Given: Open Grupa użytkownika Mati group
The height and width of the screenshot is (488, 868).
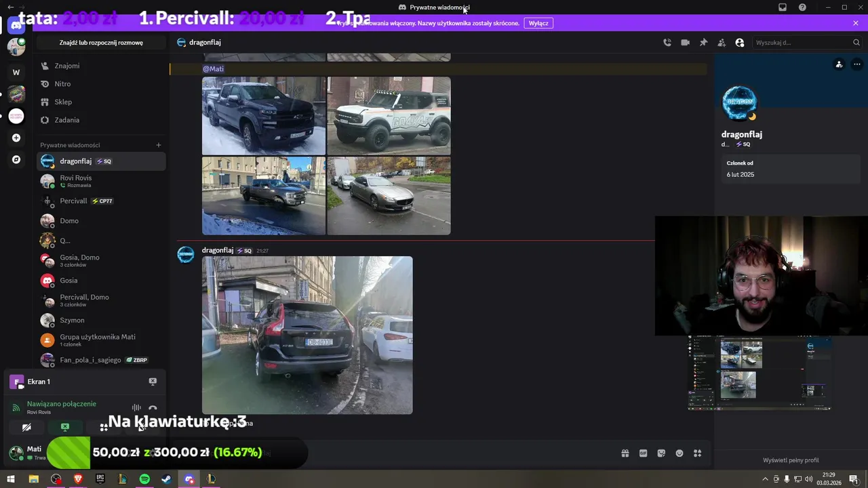Looking at the screenshot, I should tap(100, 340).
